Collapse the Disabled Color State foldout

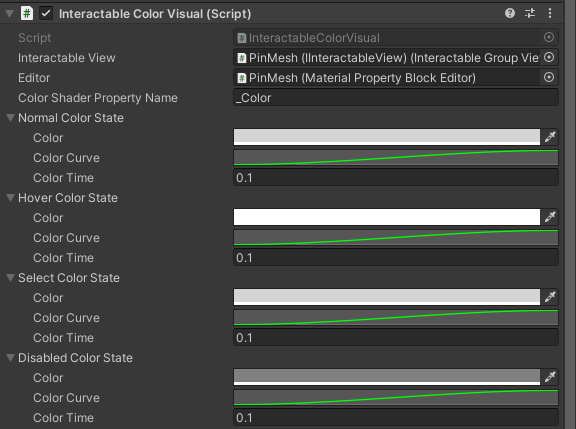[11, 358]
